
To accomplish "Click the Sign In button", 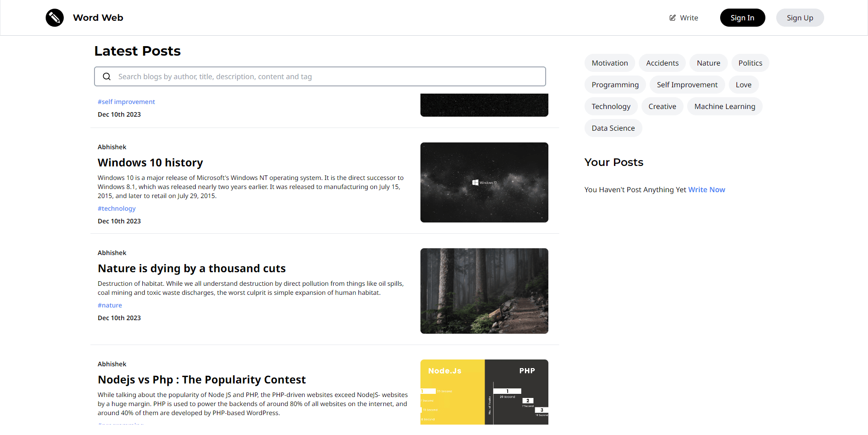I will 742,18.
